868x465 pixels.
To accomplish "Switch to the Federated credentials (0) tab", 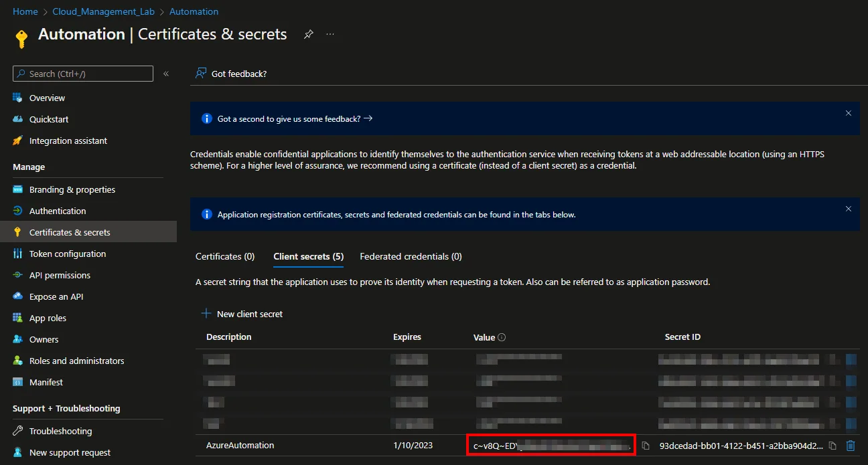I will (411, 256).
